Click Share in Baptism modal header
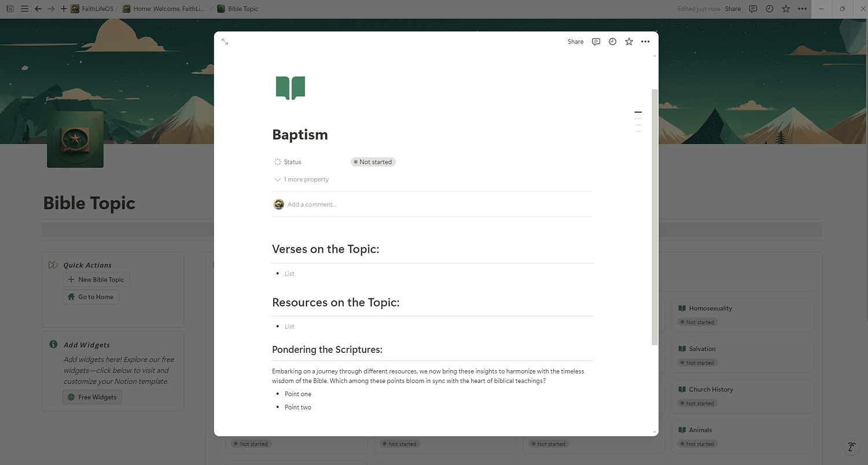This screenshot has height=465, width=868. coord(575,42)
